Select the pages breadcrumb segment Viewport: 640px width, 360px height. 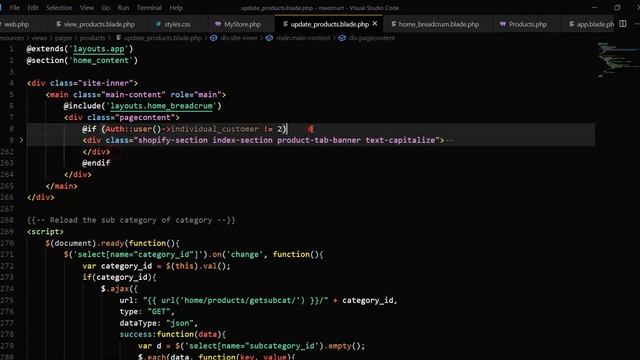(x=63, y=38)
